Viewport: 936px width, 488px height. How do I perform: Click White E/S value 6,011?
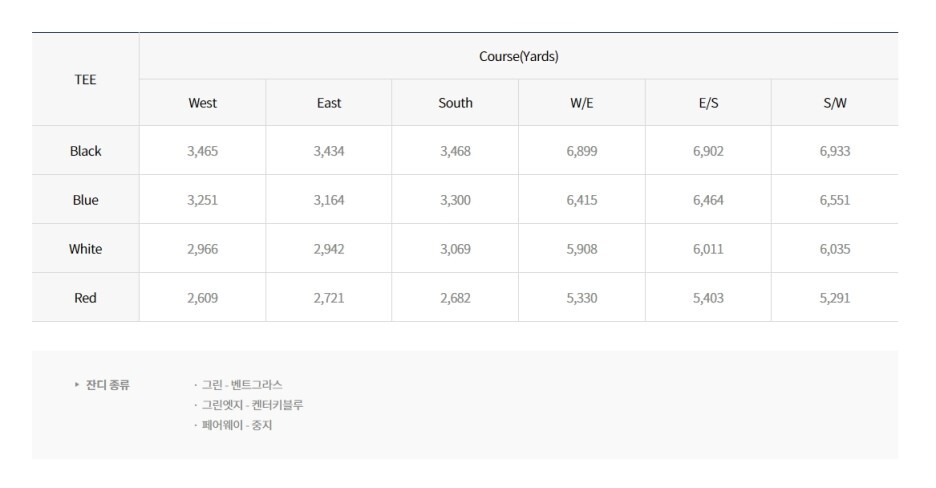[x=709, y=249]
